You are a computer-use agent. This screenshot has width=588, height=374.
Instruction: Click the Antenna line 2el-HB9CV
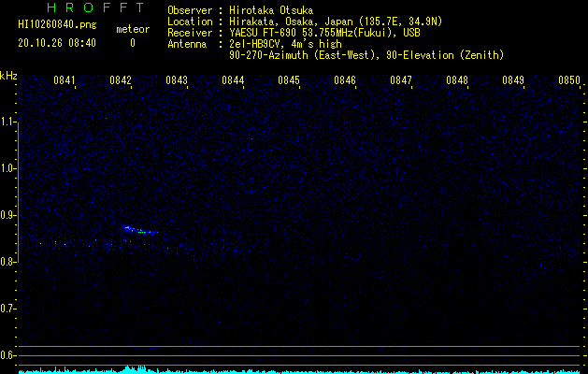(x=254, y=44)
